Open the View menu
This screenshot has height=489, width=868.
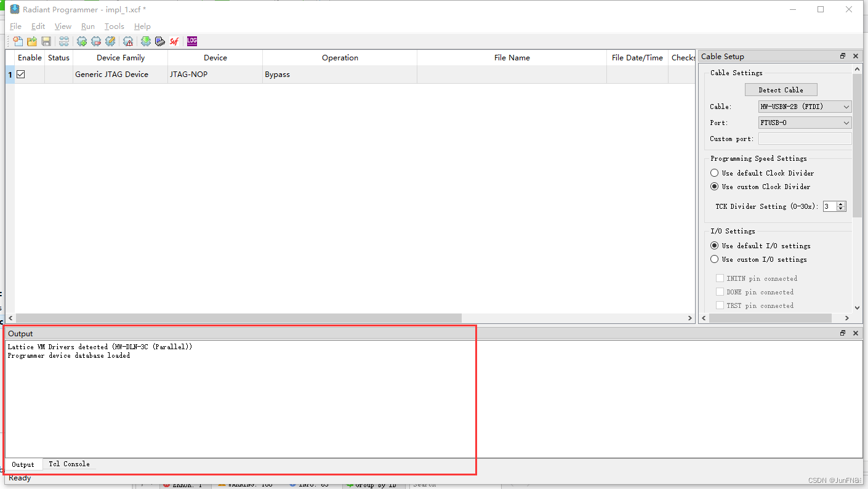[x=63, y=26]
